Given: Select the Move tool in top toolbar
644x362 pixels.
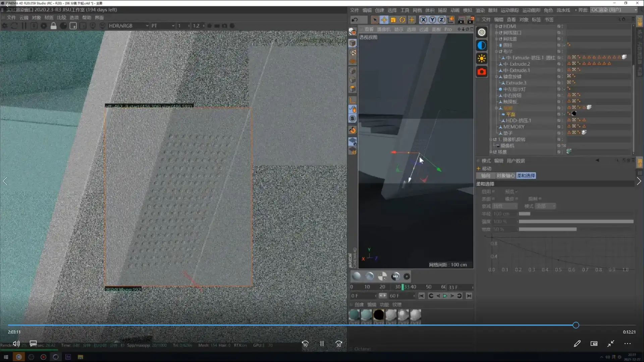Looking at the screenshot, I should (x=384, y=20).
